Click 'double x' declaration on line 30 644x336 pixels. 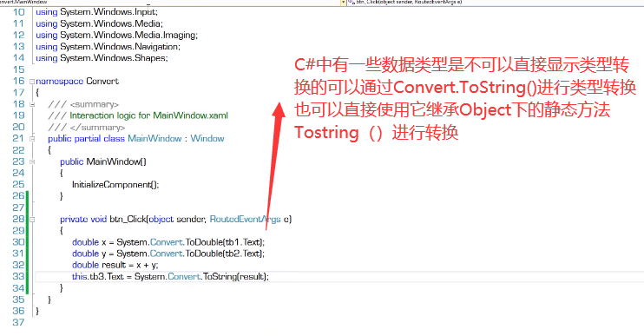(89, 242)
